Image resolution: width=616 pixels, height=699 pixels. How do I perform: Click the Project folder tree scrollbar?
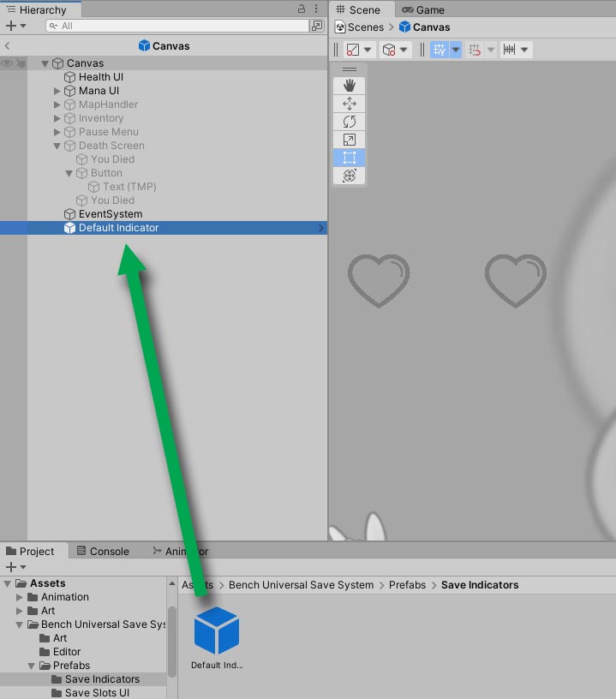tap(172, 641)
